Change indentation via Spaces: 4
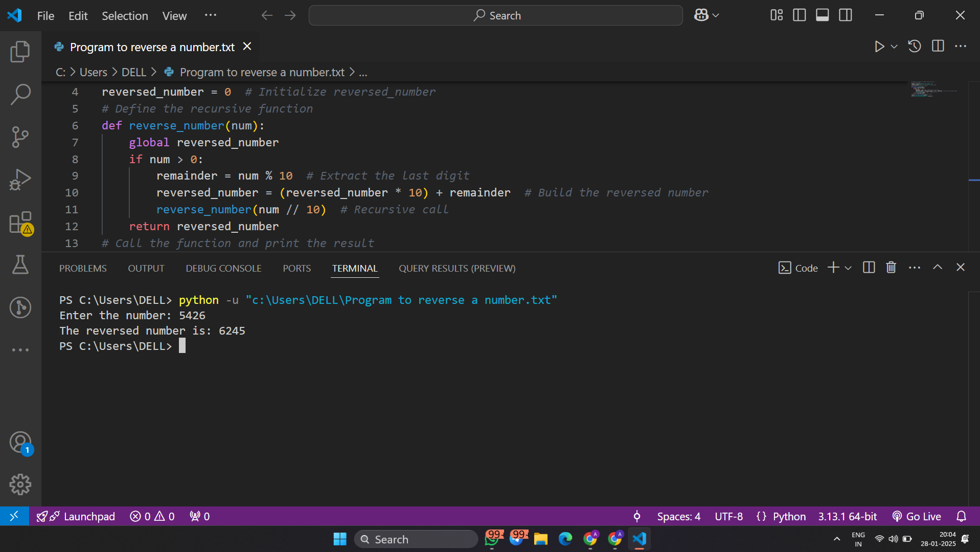Image resolution: width=980 pixels, height=552 pixels. [x=678, y=516]
